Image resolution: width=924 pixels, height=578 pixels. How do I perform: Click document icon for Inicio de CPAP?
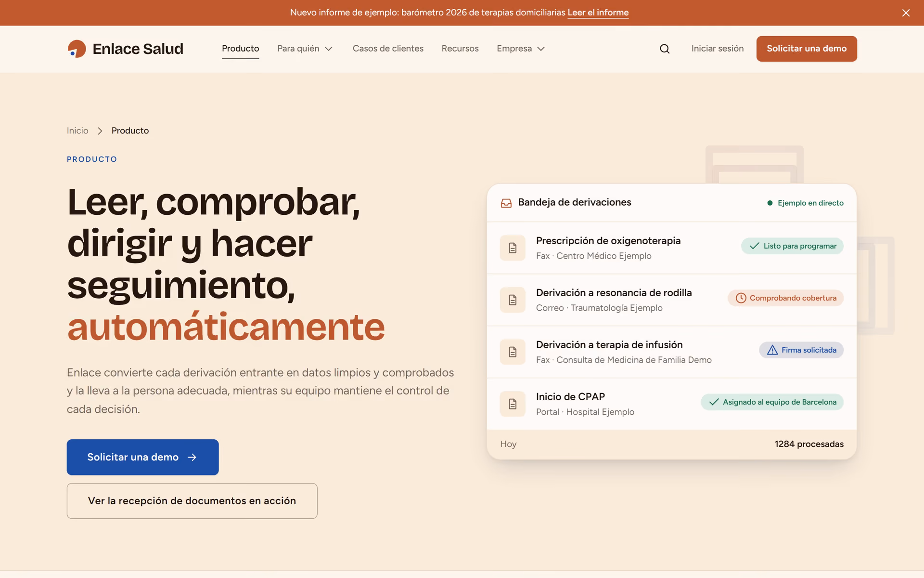[513, 404]
